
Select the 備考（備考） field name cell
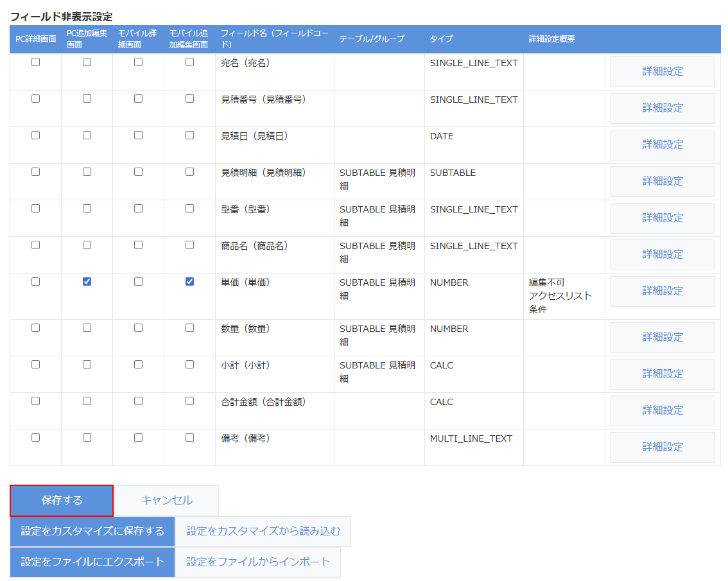click(x=274, y=447)
